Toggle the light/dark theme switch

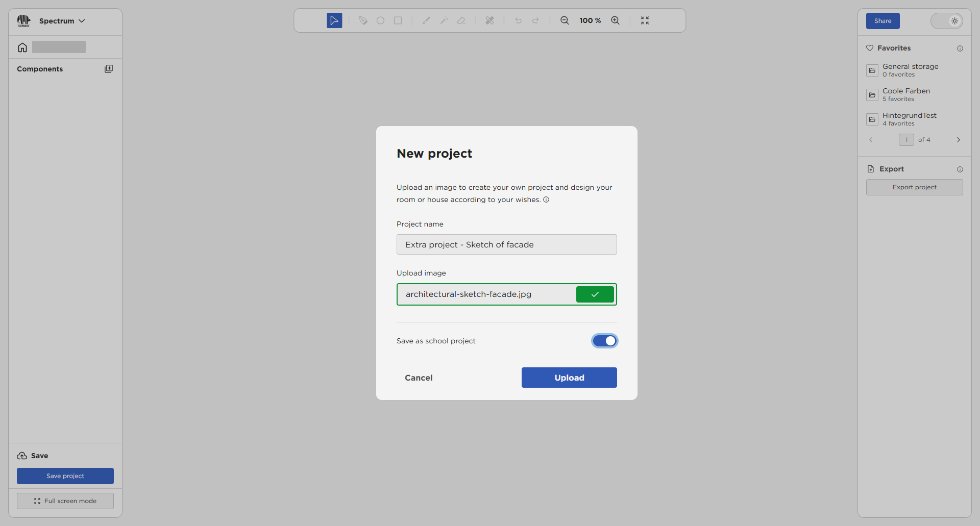[947, 21]
